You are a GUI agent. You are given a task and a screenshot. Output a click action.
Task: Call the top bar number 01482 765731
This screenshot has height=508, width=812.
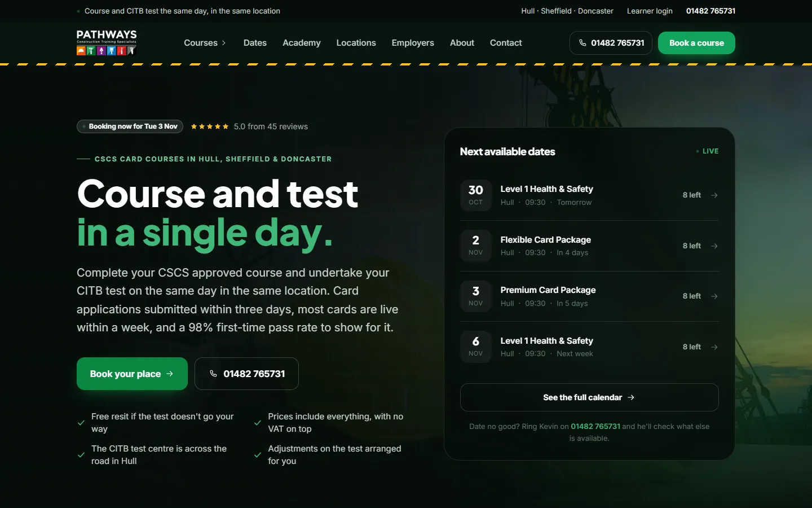tap(710, 11)
